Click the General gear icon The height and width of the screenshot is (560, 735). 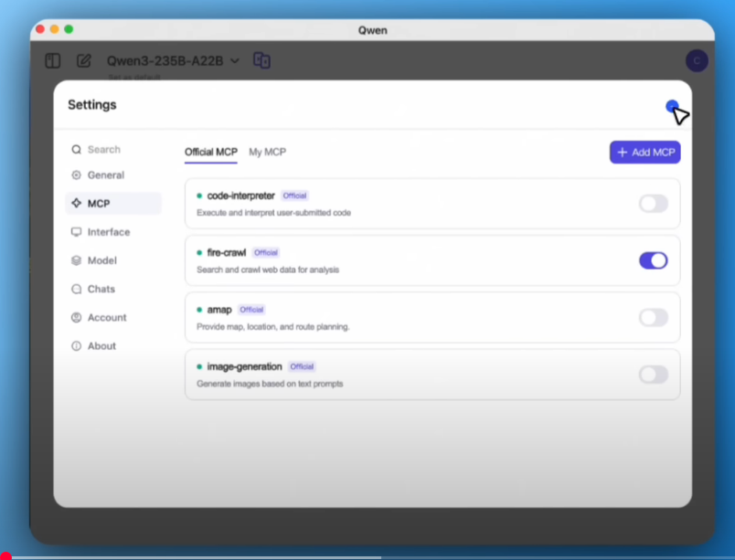[x=76, y=175]
